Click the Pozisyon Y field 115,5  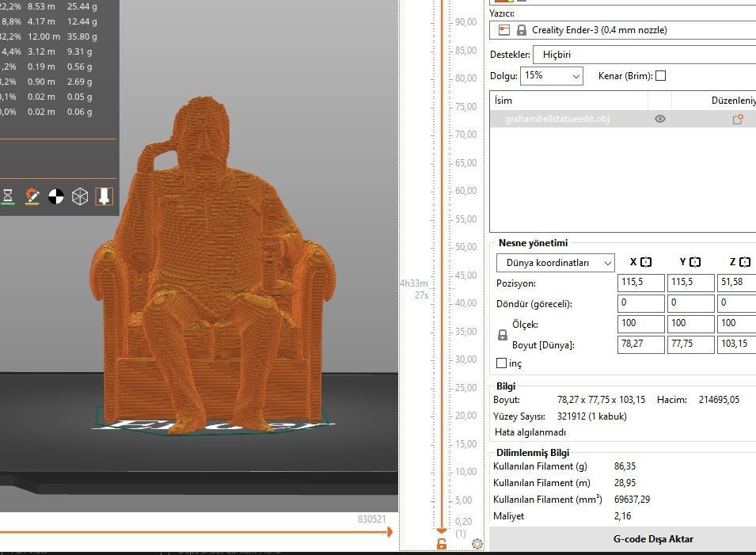click(x=690, y=283)
